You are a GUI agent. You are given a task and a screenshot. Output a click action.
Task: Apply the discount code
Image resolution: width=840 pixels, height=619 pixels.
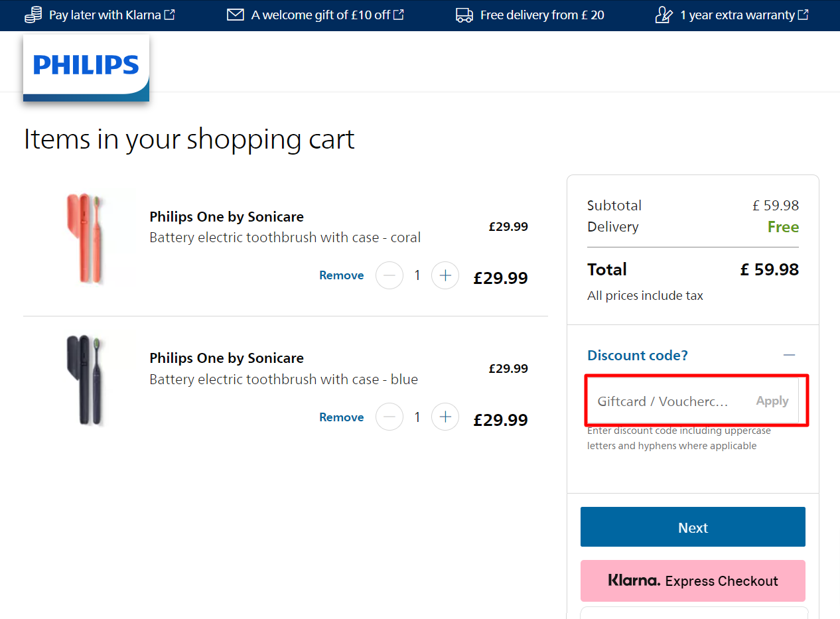click(x=772, y=401)
